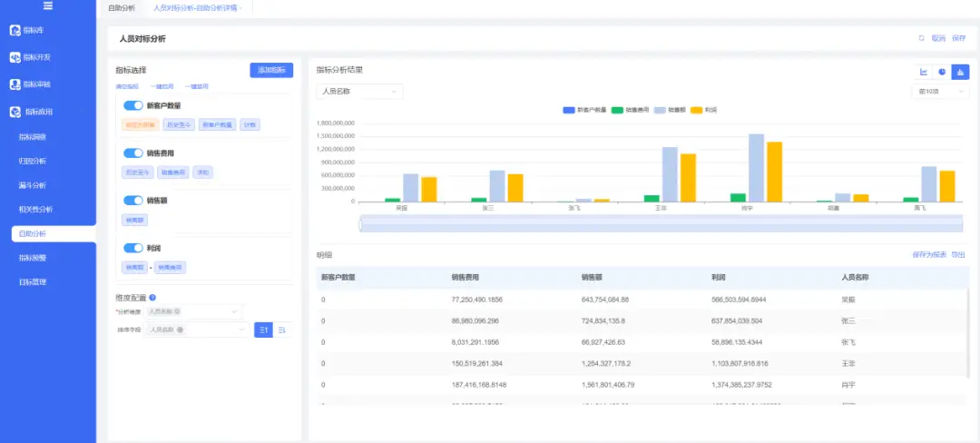
Task: Open 归因分析 in the sidebar menu
Action: pos(33,162)
